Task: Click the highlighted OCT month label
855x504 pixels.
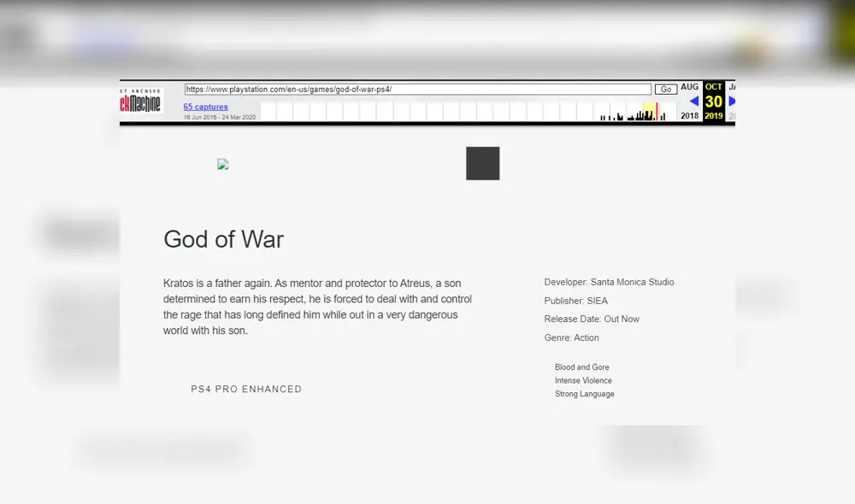Action: tap(714, 87)
